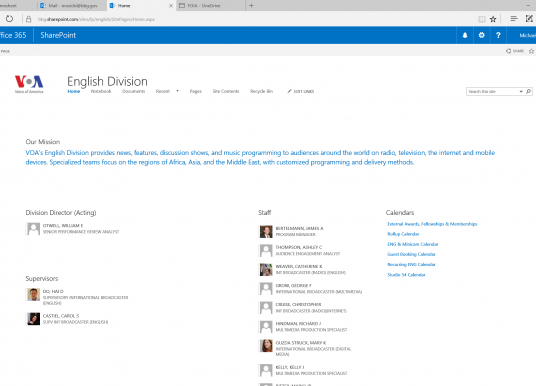Click the Supervisors section heading

(42, 279)
